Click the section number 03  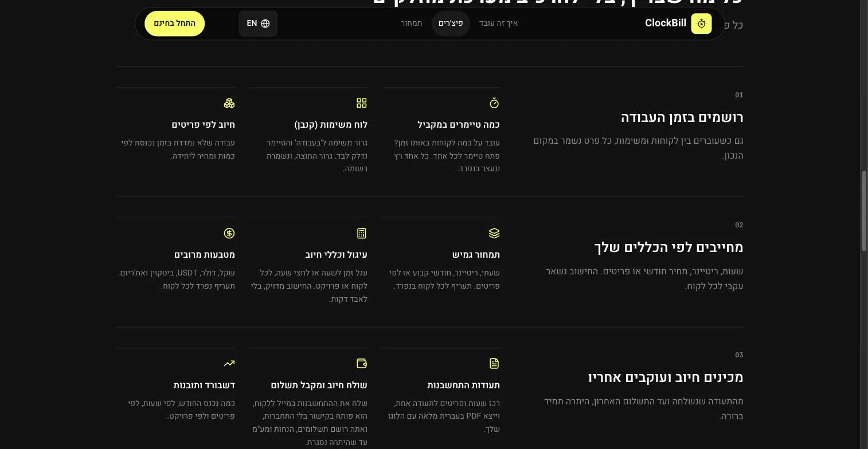point(739,355)
